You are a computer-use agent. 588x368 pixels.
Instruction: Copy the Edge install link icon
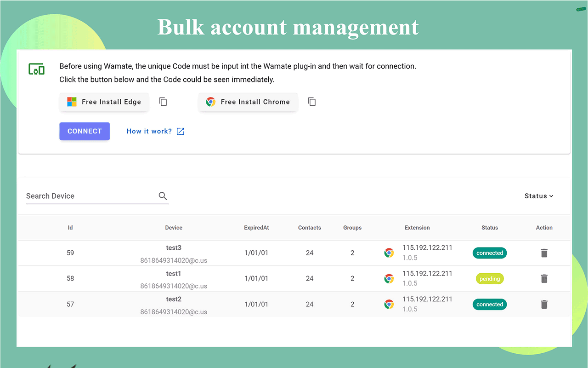click(163, 102)
